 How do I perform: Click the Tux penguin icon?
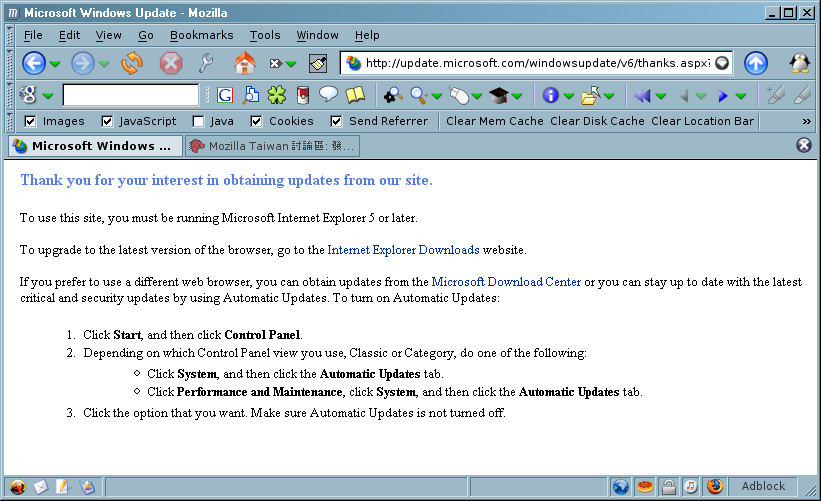[x=799, y=63]
